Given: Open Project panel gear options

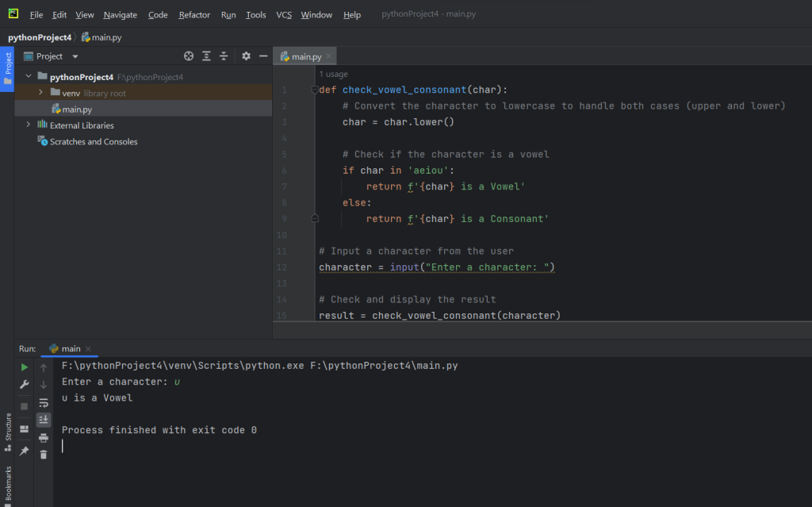Looking at the screenshot, I should pos(246,56).
